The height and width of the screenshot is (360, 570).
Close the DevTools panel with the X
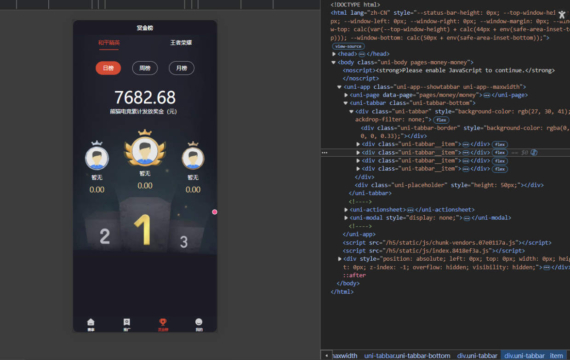(x=562, y=15)
